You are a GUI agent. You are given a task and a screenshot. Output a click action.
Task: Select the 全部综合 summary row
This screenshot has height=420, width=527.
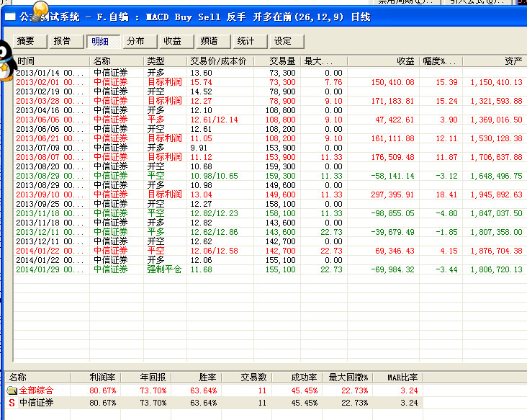coord(214,390)
